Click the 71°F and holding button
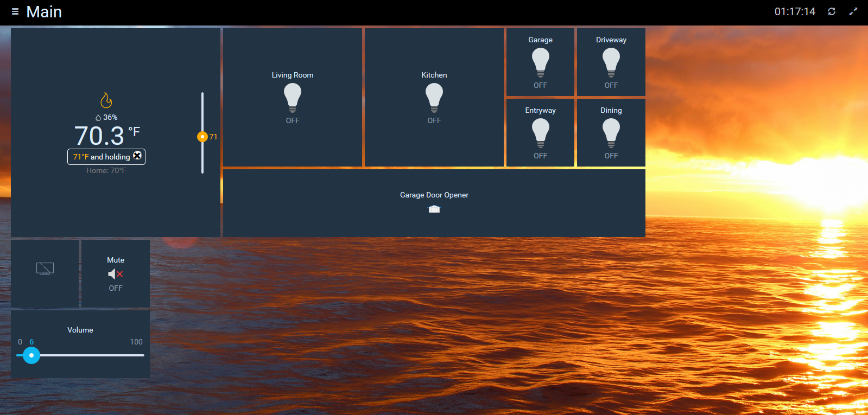This screenshot has height=415, width=868. 106,156
